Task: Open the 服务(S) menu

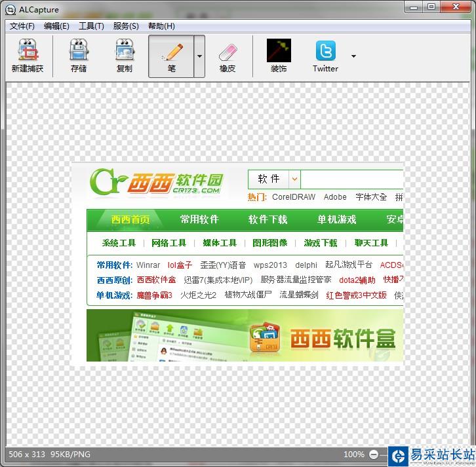Action: [126, 26]
